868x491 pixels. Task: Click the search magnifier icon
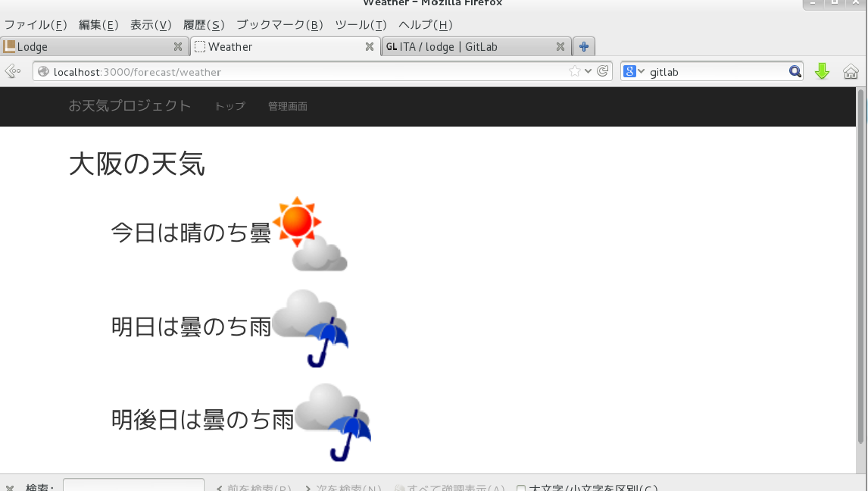[x=795, y=71]
